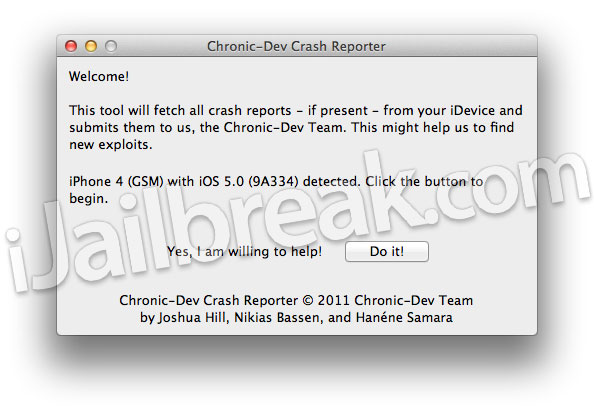Click the "Do it!" button

coord(387,252)
